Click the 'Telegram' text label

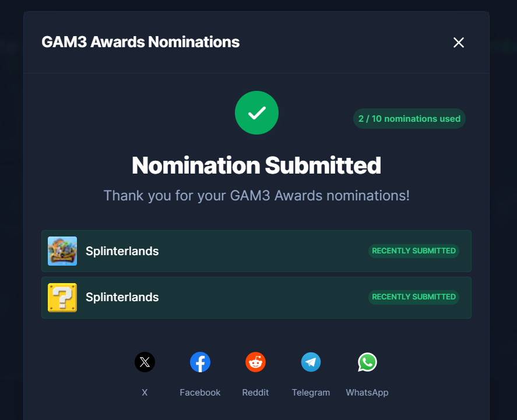pos(311,393)
